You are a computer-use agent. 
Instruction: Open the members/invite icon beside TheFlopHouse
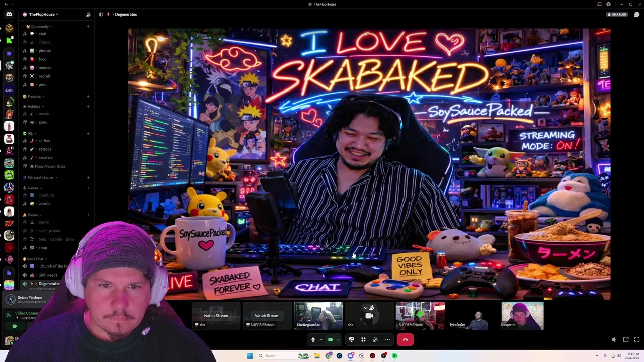click(88, 14)
